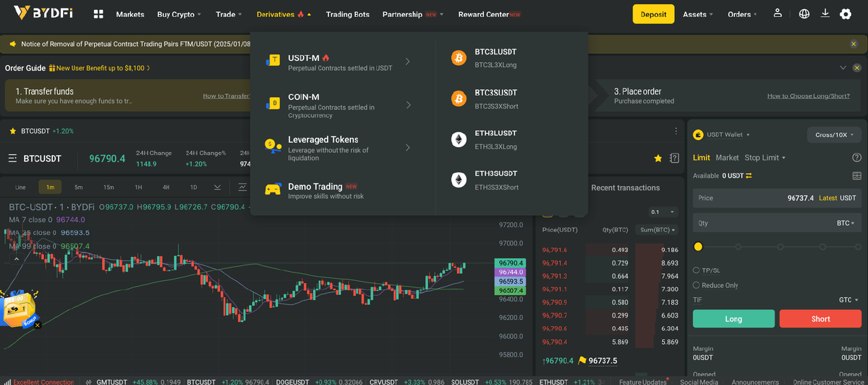The width and height of the screenshot is (868, 385).
Task: Click the user profile icon in header
Action: click(x=777, y=13)
